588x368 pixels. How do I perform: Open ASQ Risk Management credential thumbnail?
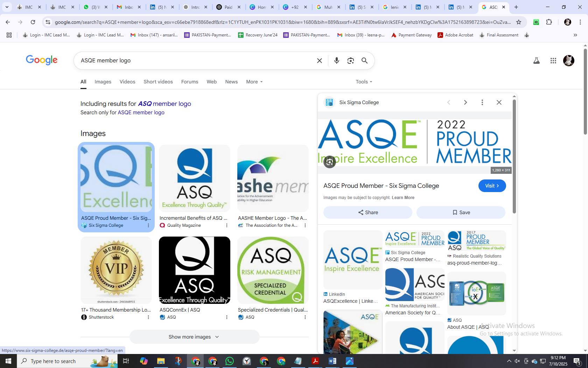point(273,270)
